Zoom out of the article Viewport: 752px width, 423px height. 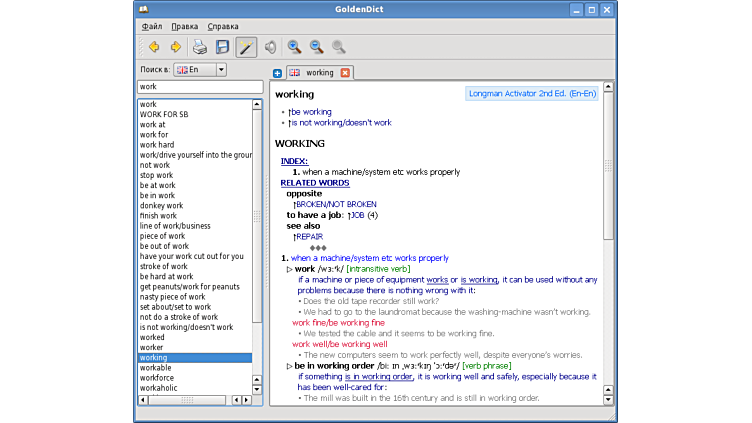tap(316, 47)
